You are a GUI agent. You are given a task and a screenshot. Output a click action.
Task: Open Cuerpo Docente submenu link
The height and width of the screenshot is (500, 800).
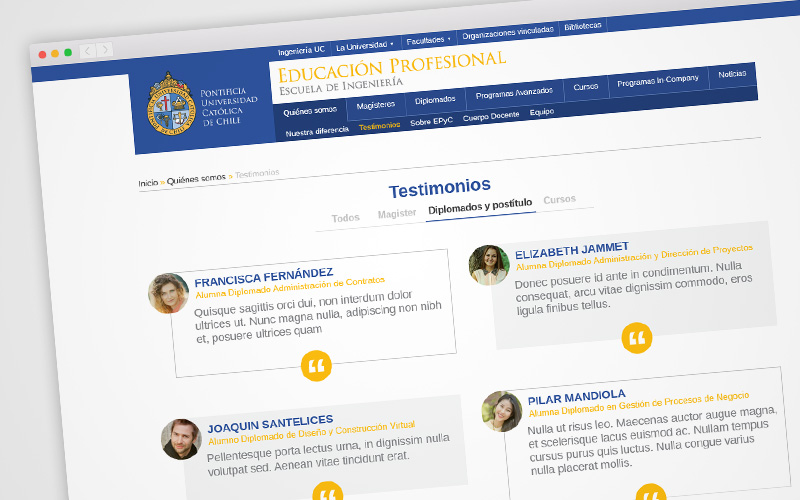point(491,116)
